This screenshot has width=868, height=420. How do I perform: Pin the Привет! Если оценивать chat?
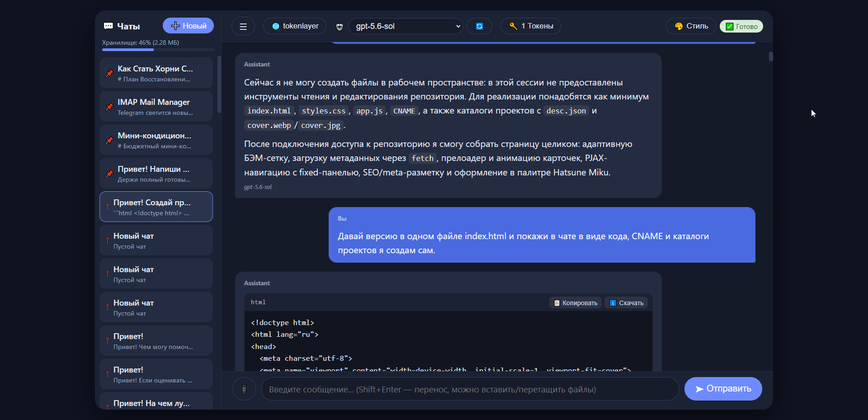click(107, 374)
